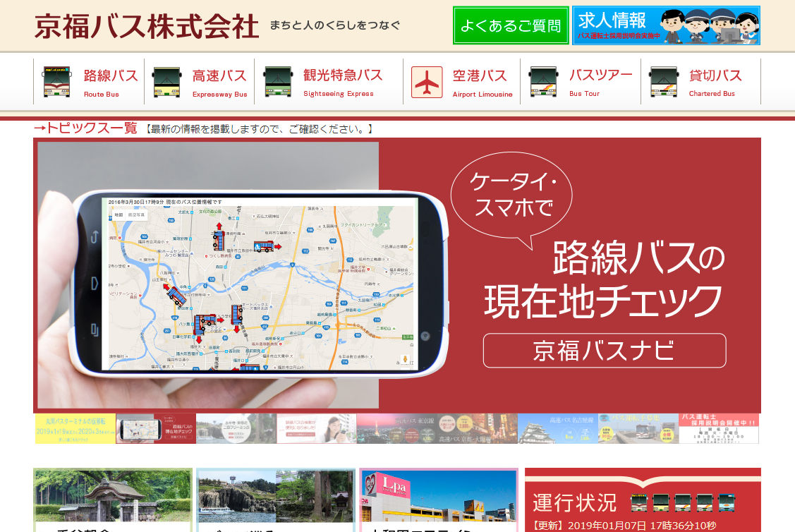Image resolution: width=795 pixels, height=532 pixels.
Task: Click the Bus Tour icon
Action: click(x=543, y=81)
